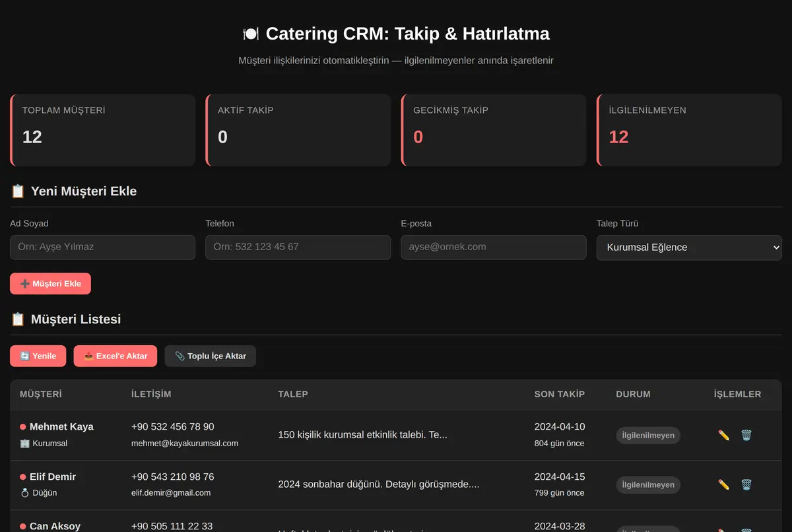This screenshot has width=792, height=532.
Task: Select the customer name Mehmet Kaya
Action: (x=61, y=427)
